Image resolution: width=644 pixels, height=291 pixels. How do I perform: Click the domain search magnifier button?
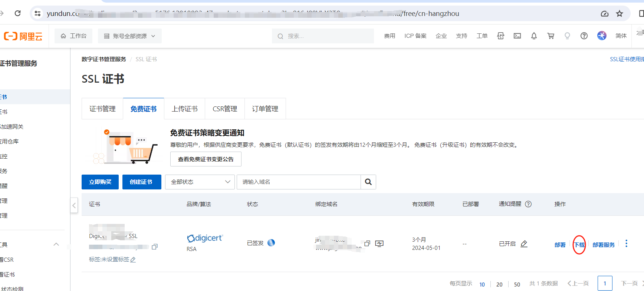click(368, 182)
